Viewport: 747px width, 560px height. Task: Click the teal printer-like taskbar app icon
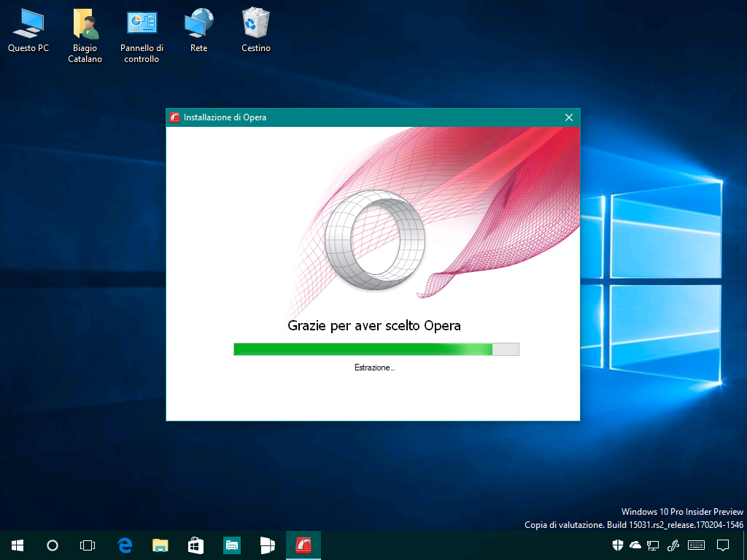coord(232,545)
